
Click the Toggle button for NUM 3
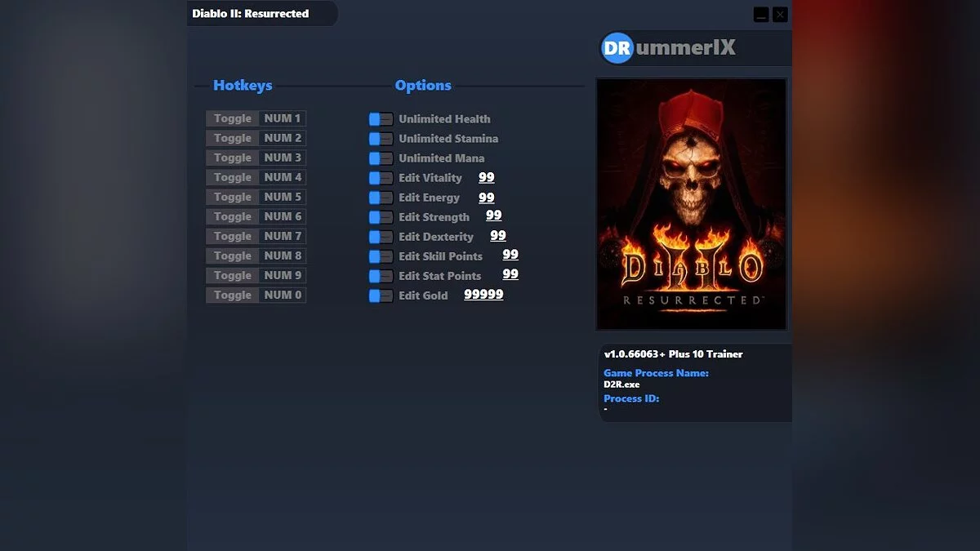tap(233, 158)
